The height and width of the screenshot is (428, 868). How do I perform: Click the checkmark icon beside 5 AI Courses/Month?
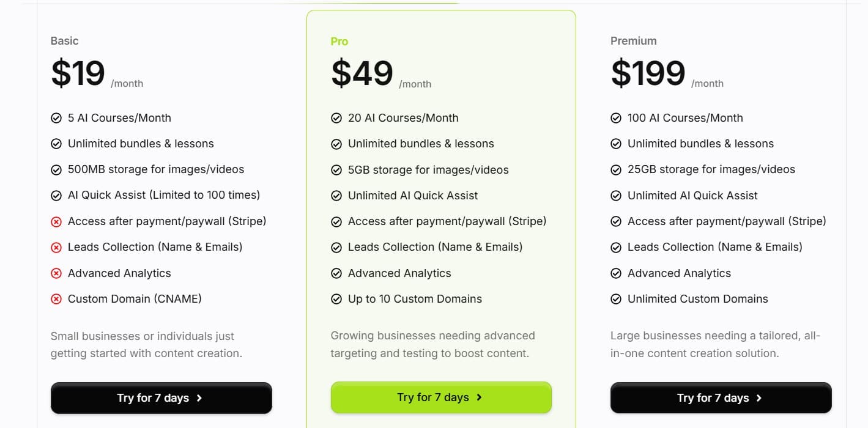point(56,118)
